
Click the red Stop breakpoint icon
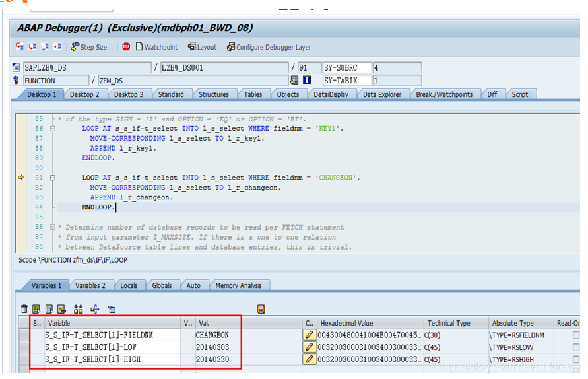point(126,46)
